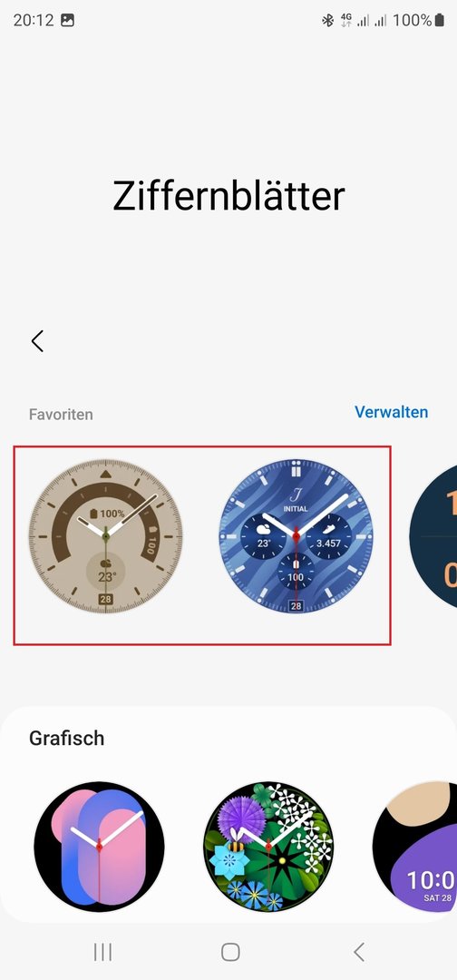Tap the Ziffernblätter page title
457x980 pixels.
pos(228,196)
